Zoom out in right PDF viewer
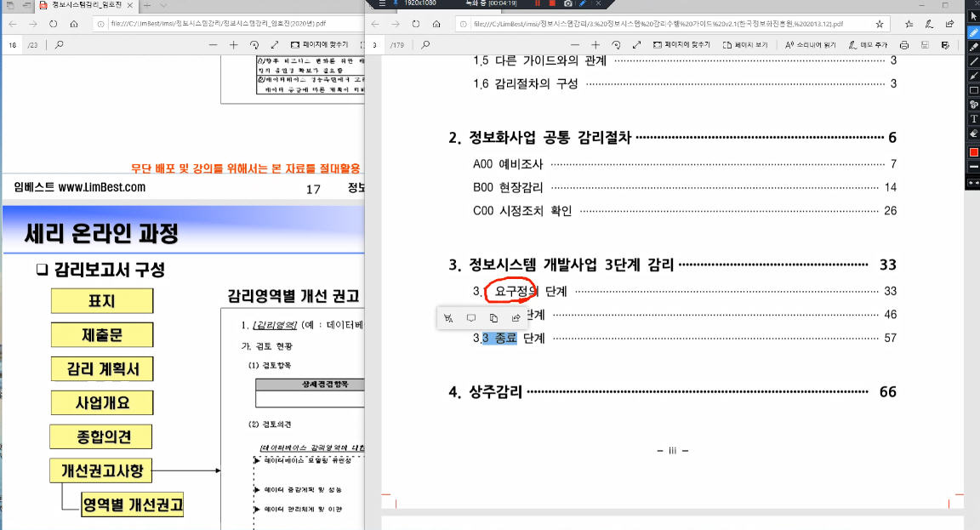Image resolution: width=980 pixels, height=530 pixels. tap(575, 45)
